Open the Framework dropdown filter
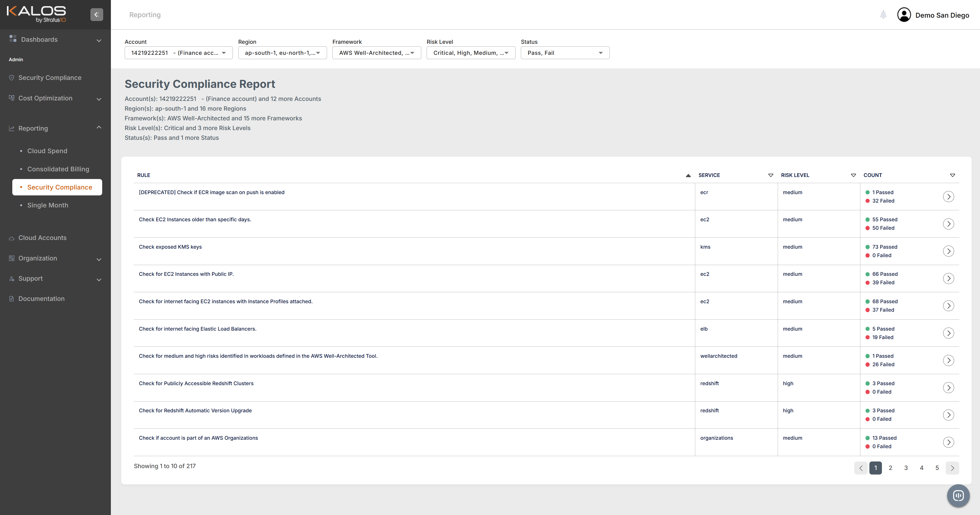 (x=376, y=53)
